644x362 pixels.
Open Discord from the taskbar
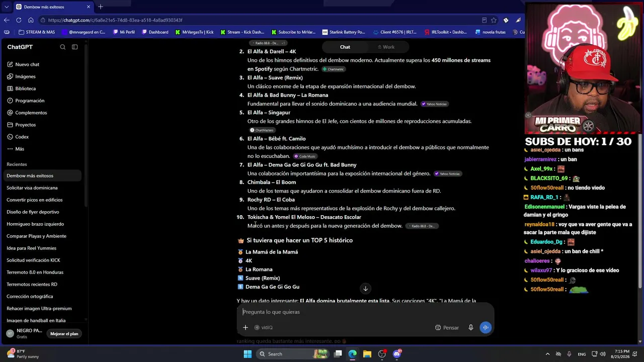(x=397, y=354)
